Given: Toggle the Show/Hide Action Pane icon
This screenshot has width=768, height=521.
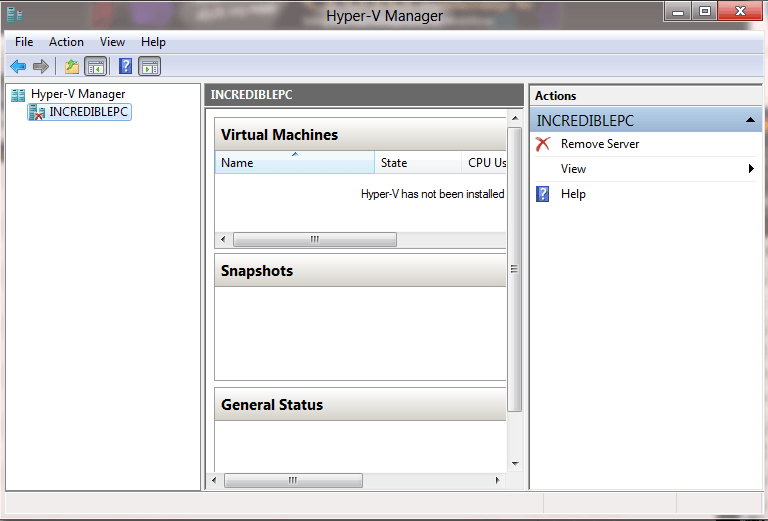Looking at the screenshot, I should pos(149,67).
